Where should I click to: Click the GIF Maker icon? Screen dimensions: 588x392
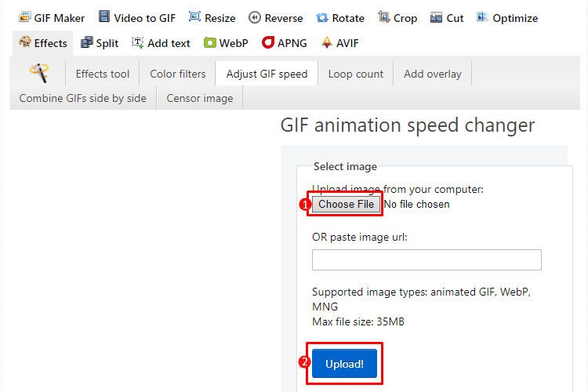(x=24, y=17)
